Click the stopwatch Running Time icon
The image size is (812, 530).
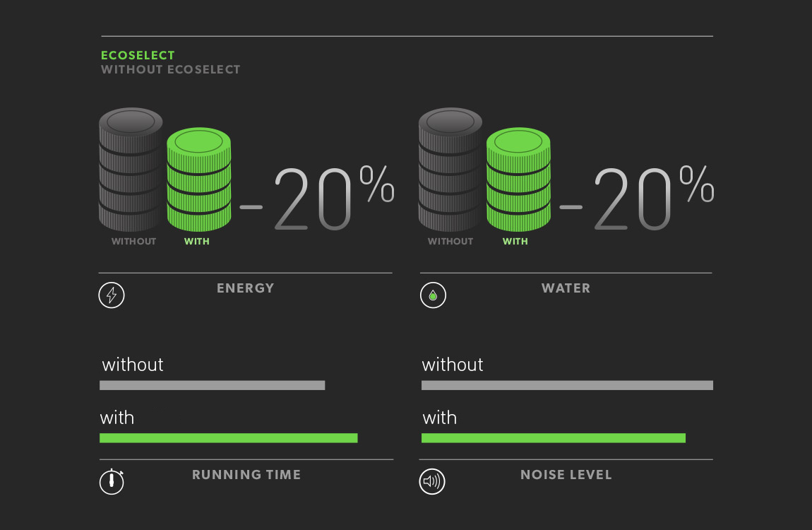(112, 481)
